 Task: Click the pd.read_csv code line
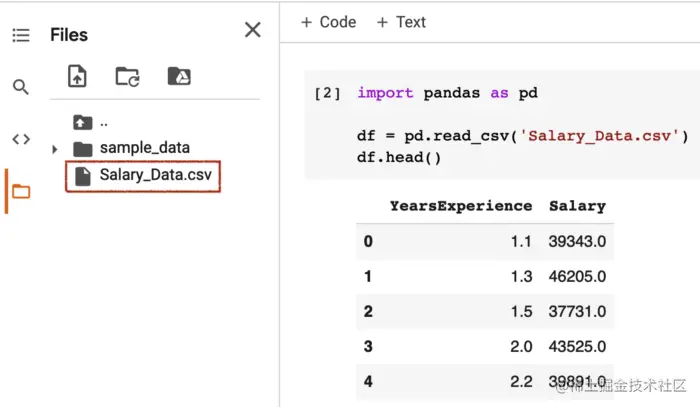click(x=522, y=136)
